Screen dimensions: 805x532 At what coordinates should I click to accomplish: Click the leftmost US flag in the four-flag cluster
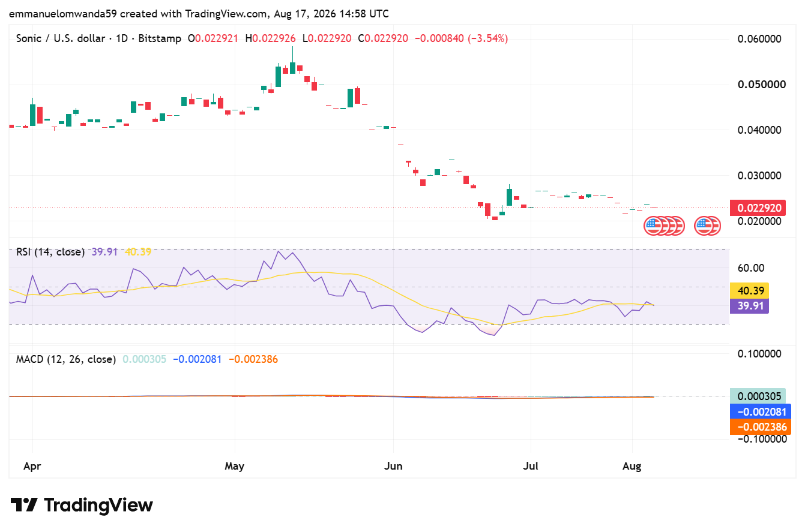point(653,226)
